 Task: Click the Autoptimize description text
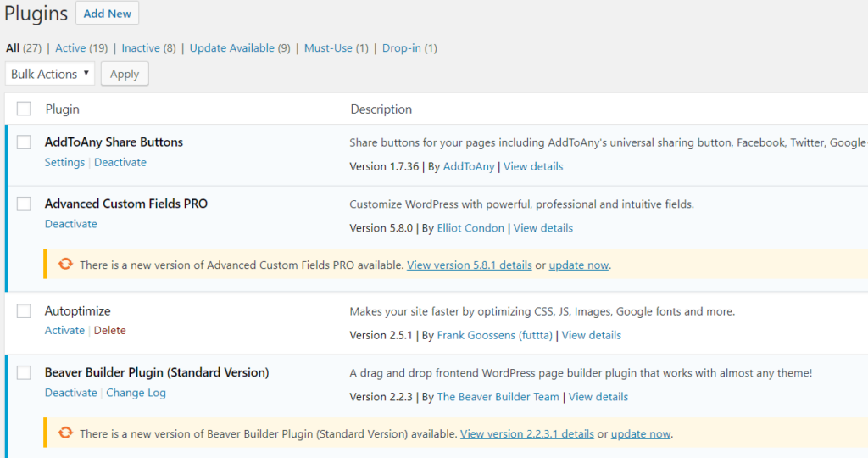coord(542,312)
